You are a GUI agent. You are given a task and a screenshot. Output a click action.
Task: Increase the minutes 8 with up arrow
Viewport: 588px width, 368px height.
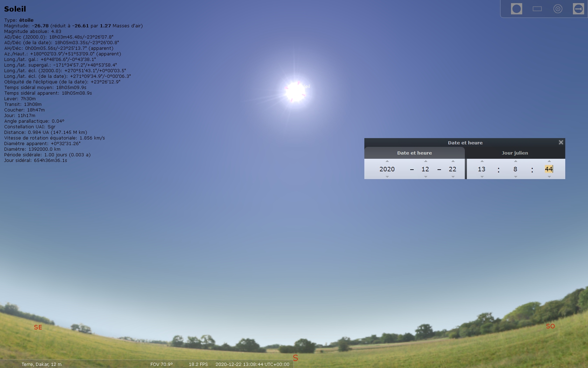coord(516,161)
